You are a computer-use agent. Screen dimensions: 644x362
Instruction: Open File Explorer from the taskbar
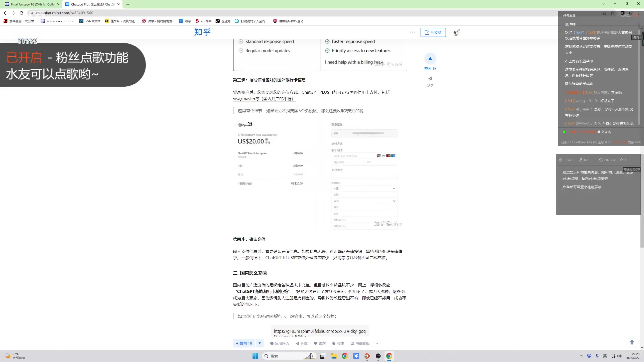[333, 356]
